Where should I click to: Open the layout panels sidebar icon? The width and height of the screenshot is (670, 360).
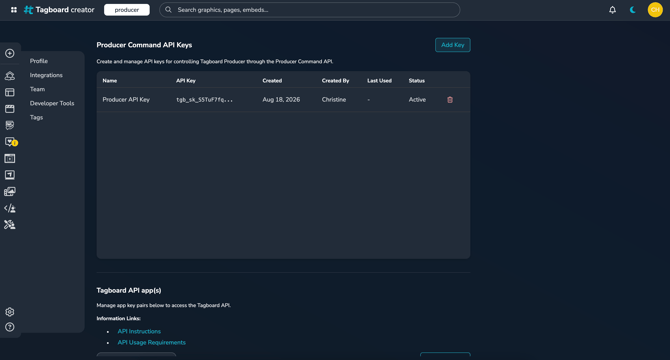point(9,92)
